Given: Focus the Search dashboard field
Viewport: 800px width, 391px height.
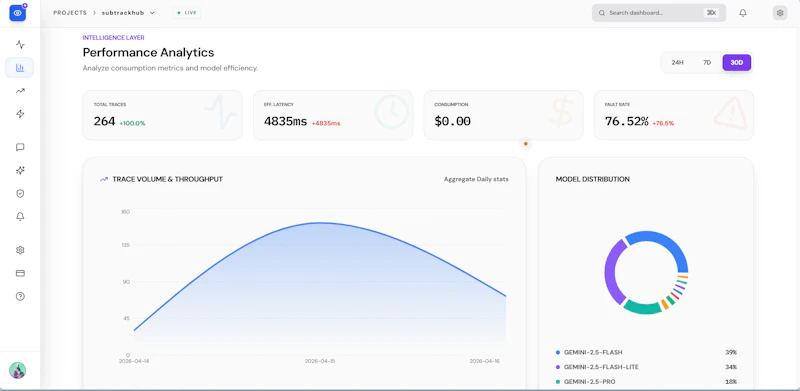Looking at the screenshot, I should point(659,13).
